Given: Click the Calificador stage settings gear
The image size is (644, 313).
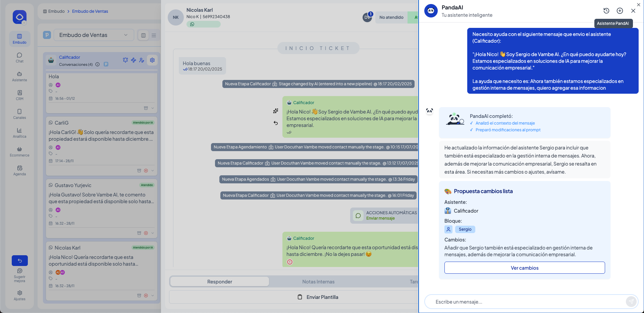Looking at the screenshot, I should click(x=152, y=60).
